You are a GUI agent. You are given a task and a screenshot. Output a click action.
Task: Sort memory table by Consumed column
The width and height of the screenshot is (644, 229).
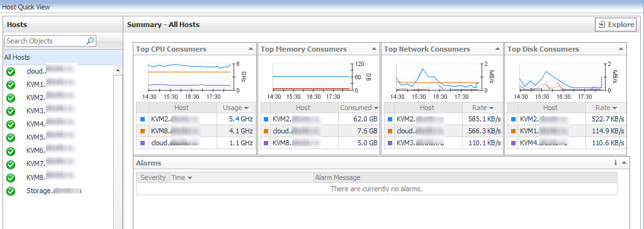click(x=358, y=108)
